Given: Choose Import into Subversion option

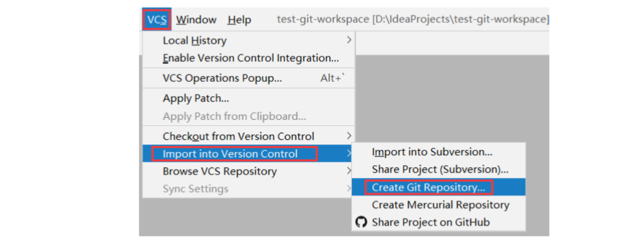Looking at the screenshot, I should click(432, 152).
